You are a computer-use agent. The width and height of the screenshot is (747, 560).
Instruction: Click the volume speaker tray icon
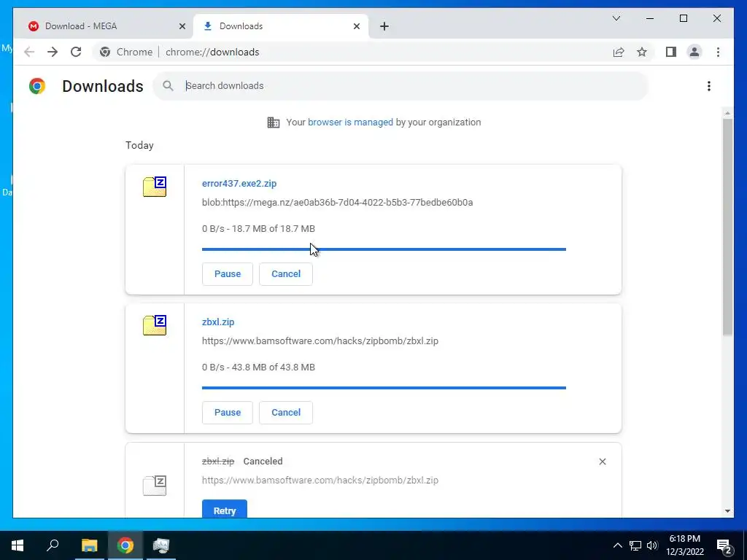tap(652, 545)
